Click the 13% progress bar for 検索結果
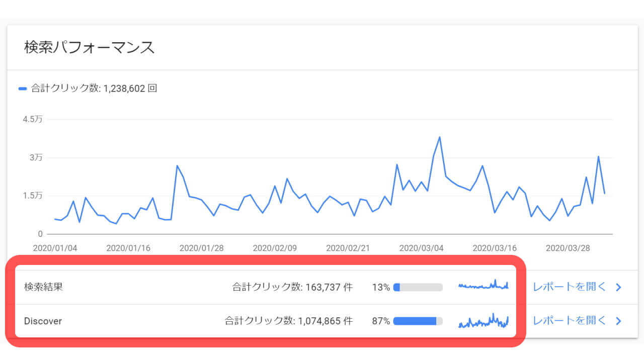644x362 pixels. 418,287
